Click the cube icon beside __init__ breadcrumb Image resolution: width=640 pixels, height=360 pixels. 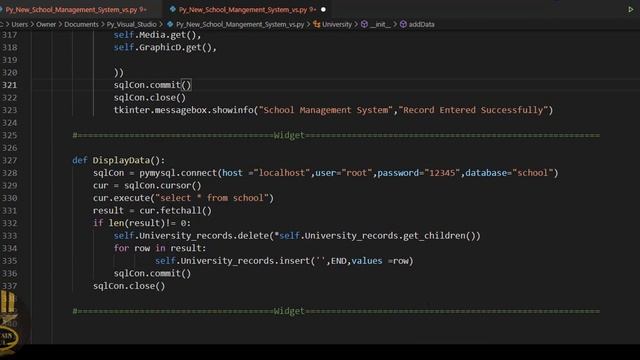coord(364,24)
